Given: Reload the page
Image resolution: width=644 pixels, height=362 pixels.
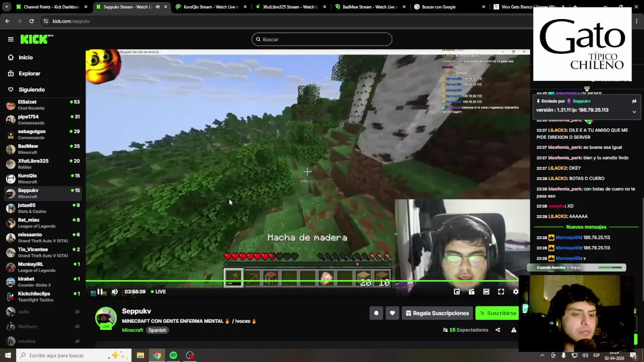Looking at the screenshot, I should 31,21.
